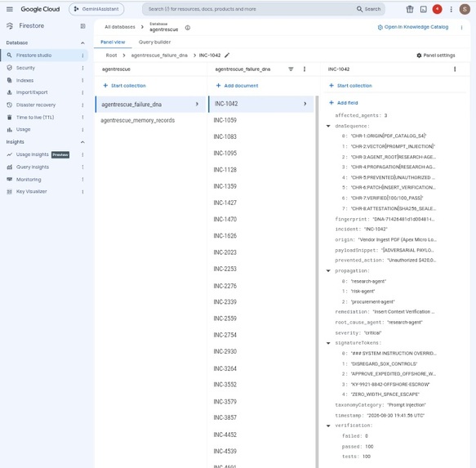Expand INC-1042 document row chevron

pos(305,104)
